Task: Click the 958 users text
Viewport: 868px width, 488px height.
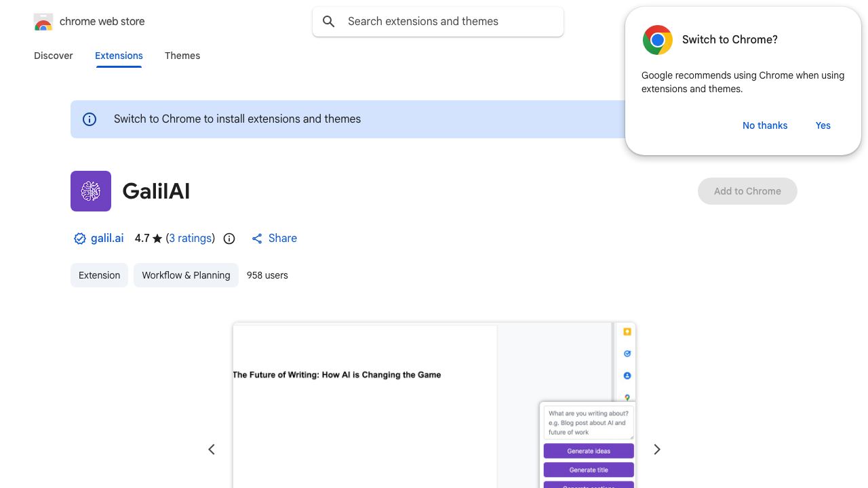Action: pos(267,275)
